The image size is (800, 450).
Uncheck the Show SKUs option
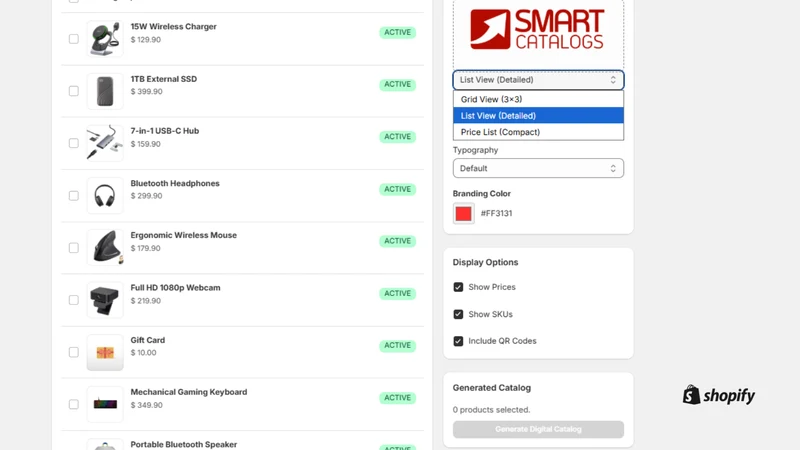coord(458,314)
